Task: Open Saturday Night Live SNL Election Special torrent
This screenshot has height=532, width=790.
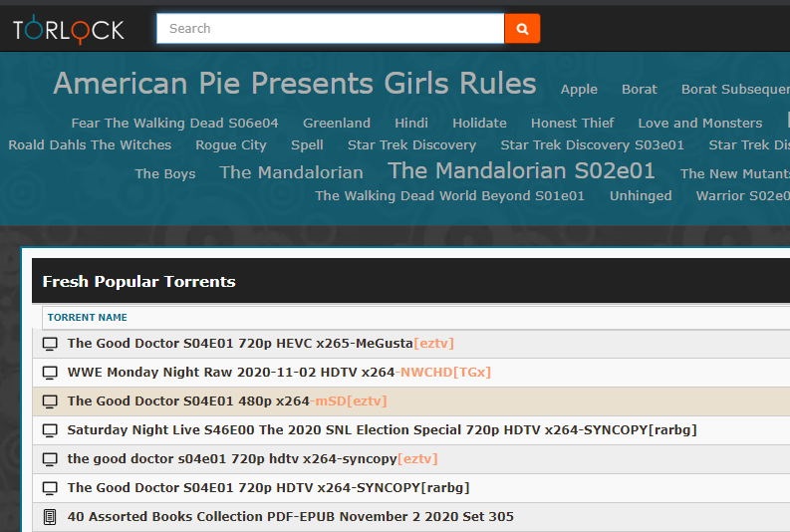Action: 382,430
